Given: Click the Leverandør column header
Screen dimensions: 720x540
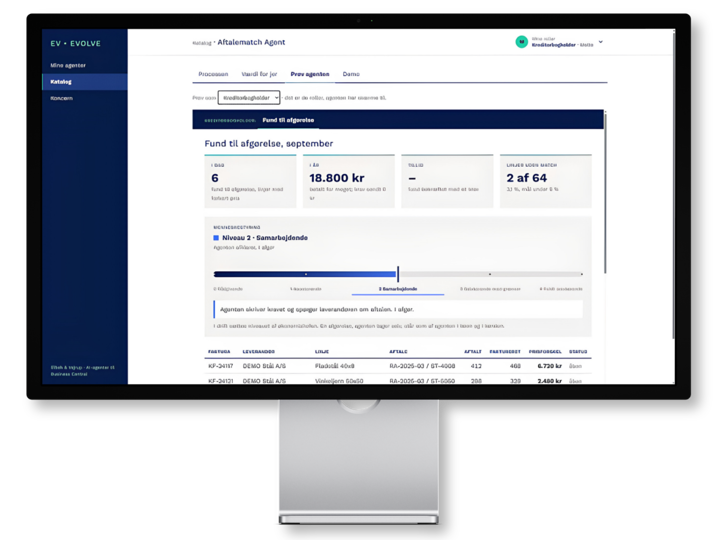Looking at the screenshot, I should click(259, 352).
